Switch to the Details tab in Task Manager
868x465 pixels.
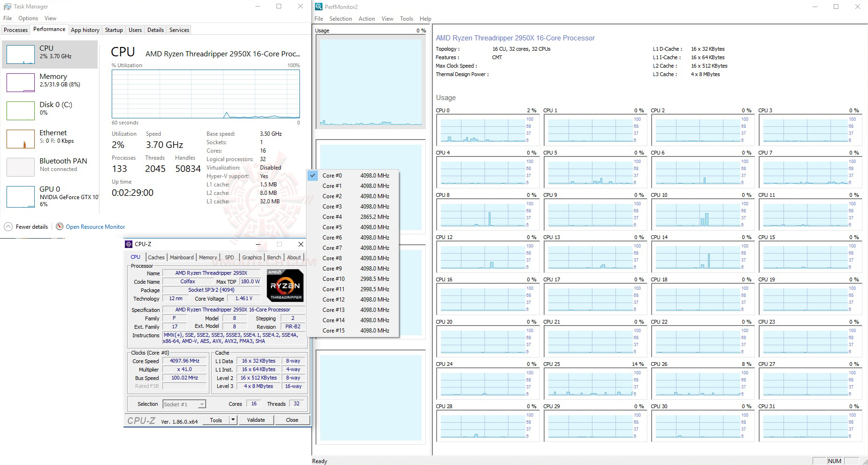[x=155, y=30]
